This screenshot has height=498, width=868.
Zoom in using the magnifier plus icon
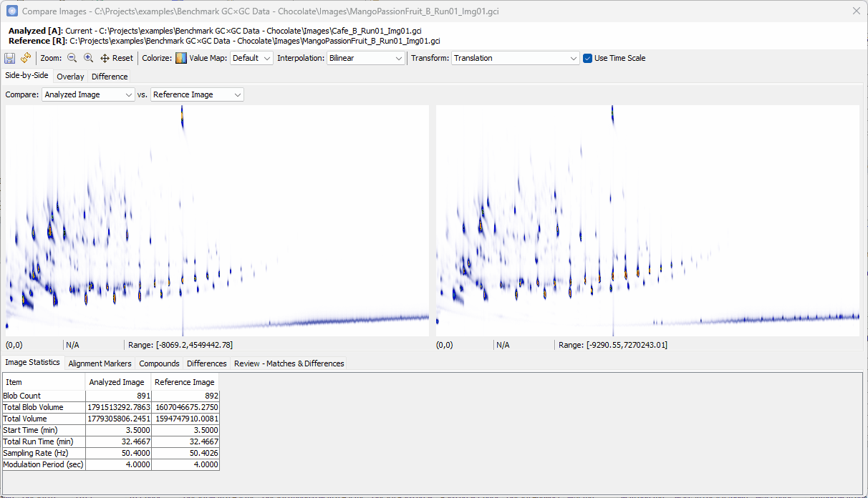[89, 59]
